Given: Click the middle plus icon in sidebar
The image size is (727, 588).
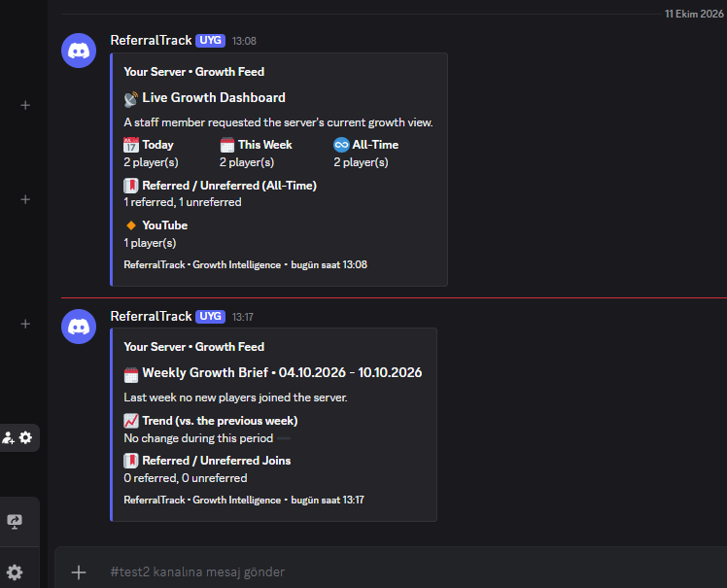Looking at the screenshot, I should 25,199.
